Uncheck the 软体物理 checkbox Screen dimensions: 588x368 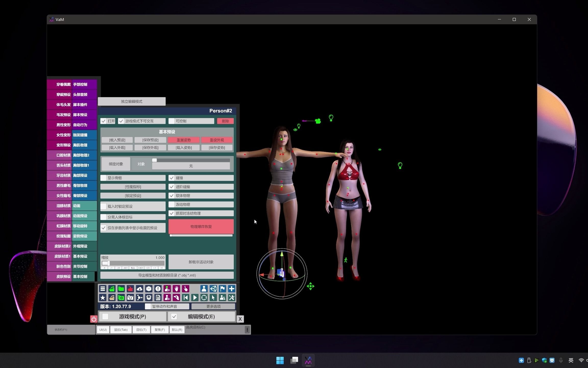pyautogui.click(x=172, y=196)
